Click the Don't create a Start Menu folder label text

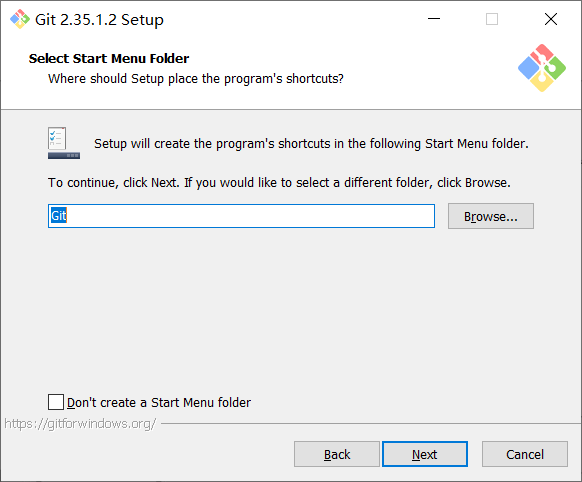tap(159, 403)
